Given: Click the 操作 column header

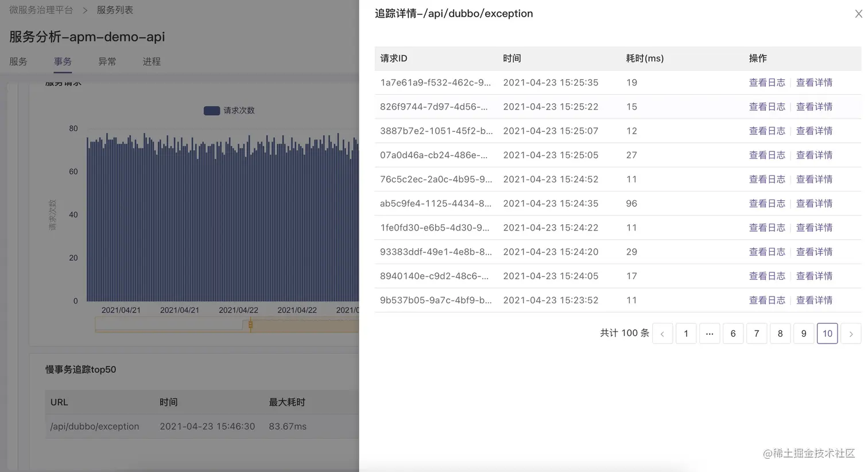Looking at the screenshot, I should [758, 58].
